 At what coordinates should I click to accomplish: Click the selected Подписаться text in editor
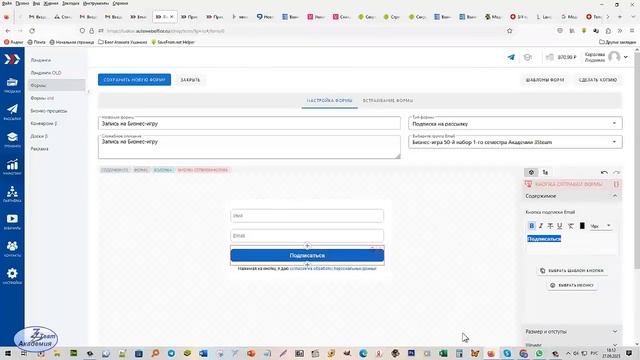coord(544,238)
